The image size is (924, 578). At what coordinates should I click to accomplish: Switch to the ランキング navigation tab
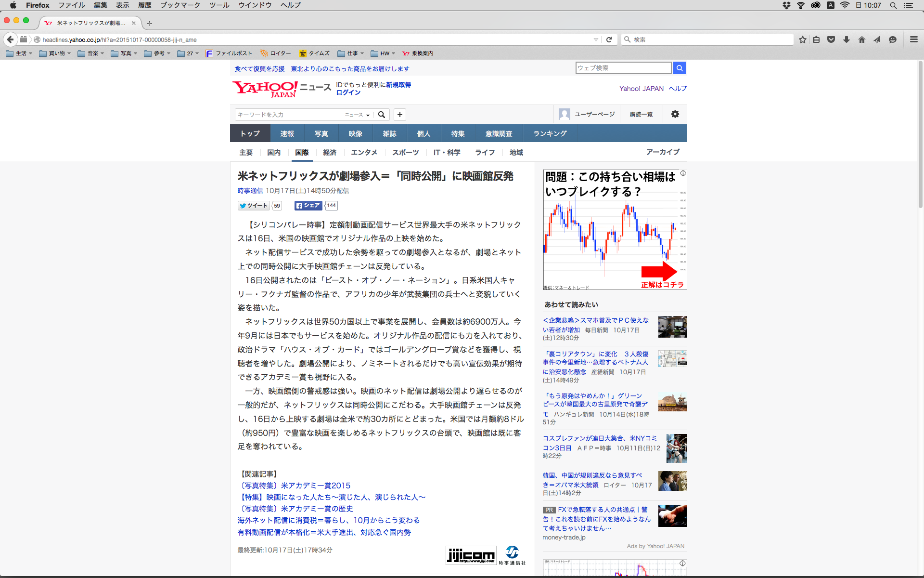pos(550,133)
